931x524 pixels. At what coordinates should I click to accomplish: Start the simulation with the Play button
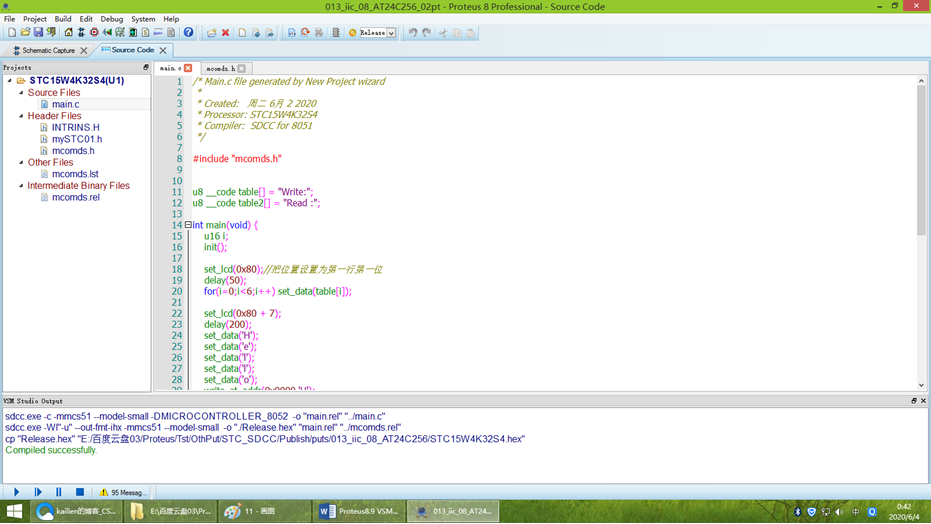16,492
